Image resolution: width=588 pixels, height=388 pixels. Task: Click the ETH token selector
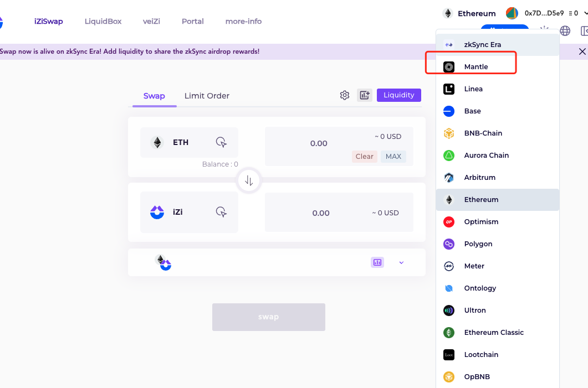point(189,142)
